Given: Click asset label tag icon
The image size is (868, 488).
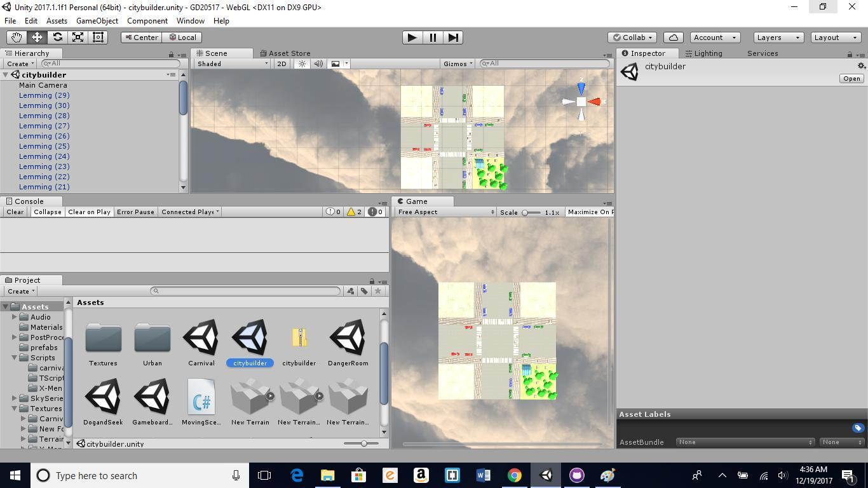Looking at the screenshot, I should click(858, 428).
